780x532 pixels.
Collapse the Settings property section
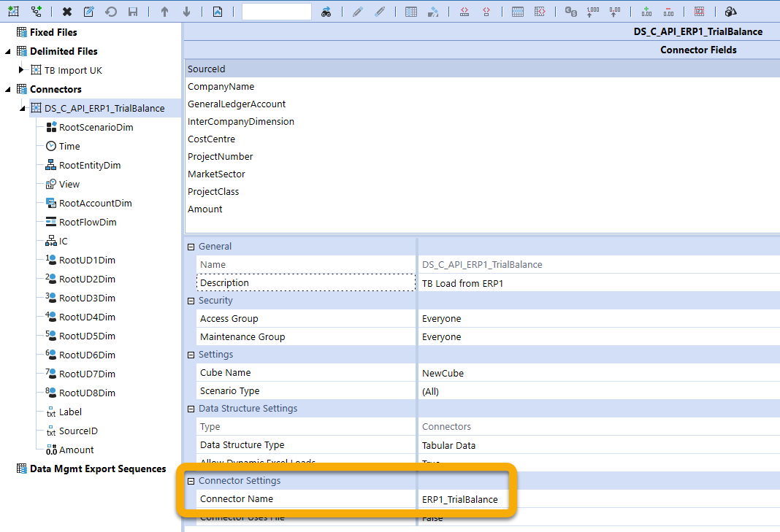tap(191, 355)
